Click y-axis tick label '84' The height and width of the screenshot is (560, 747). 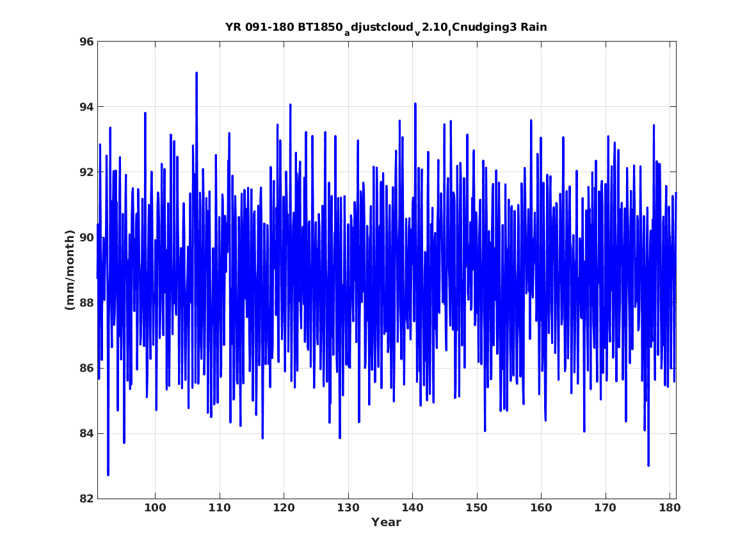point(86,433)
